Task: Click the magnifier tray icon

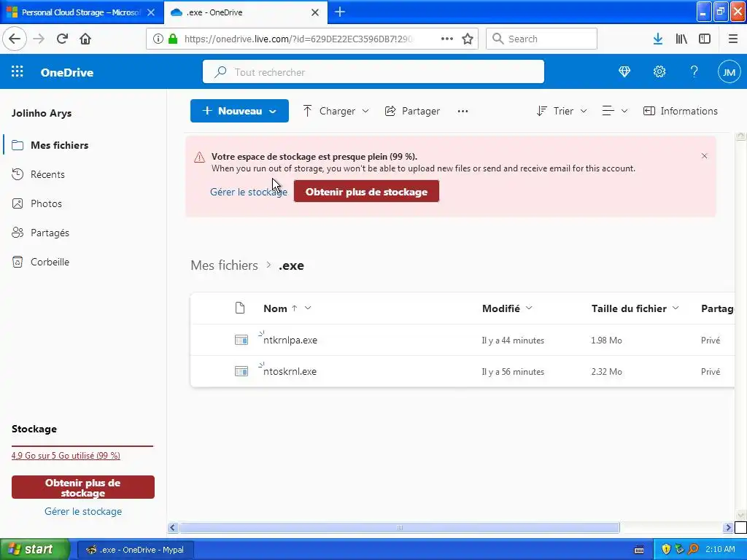Action: click(693, 550)
